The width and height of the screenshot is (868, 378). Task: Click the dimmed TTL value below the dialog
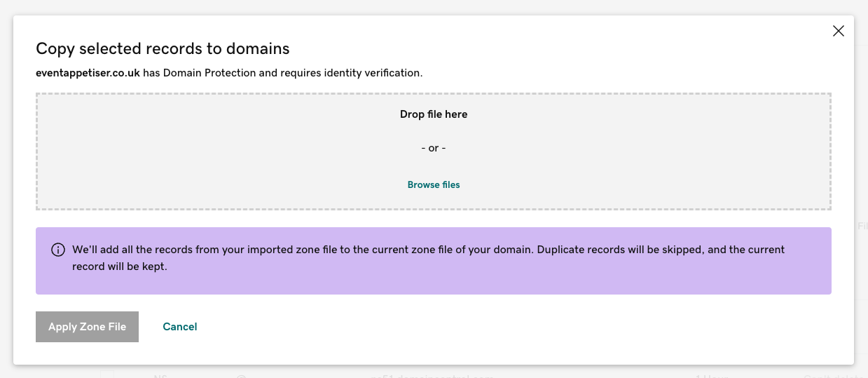(712, 377)
